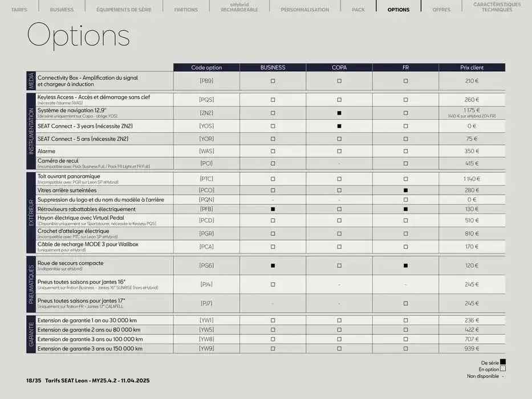Click the De série legend square
The height and width of the screenshot is (399, 532).
[x=502, y=362]
